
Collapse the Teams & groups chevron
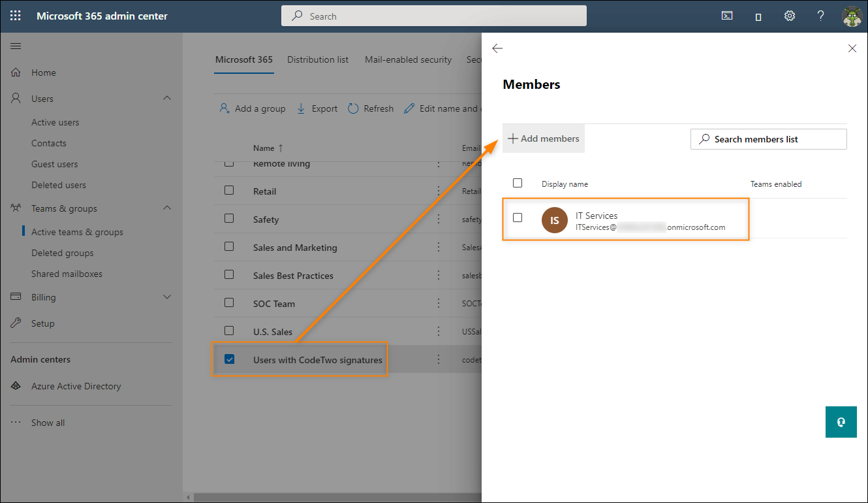click(x=167, y=208)
